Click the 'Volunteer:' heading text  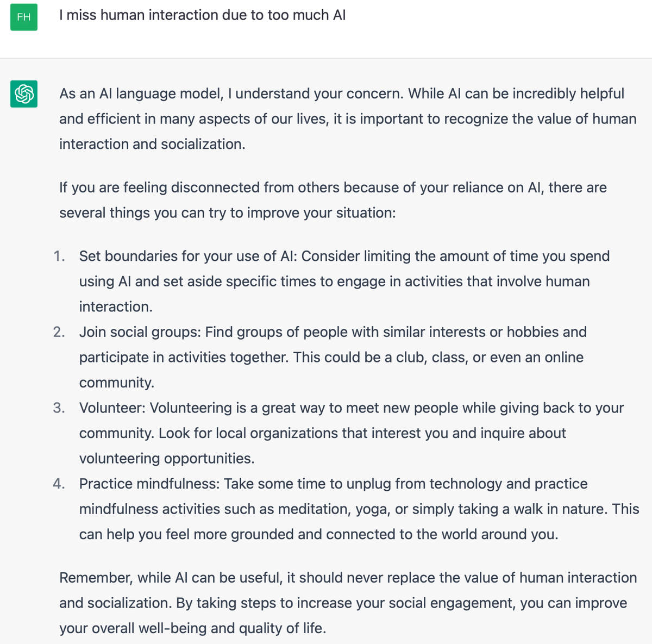tap(112, 408)
